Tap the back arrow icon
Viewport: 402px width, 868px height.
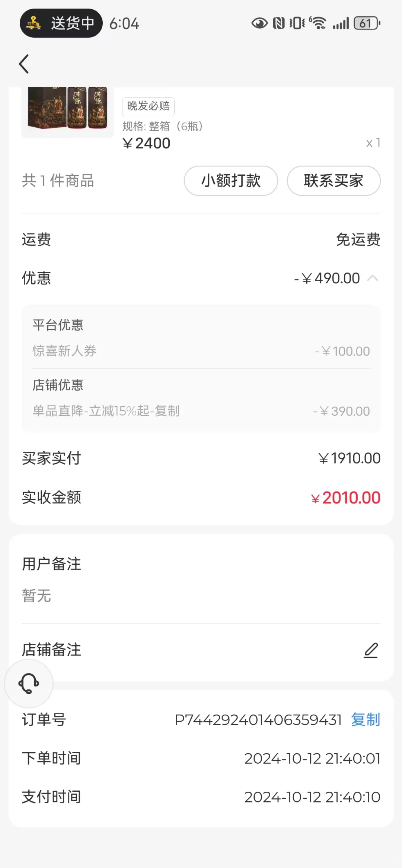(24, 64)
